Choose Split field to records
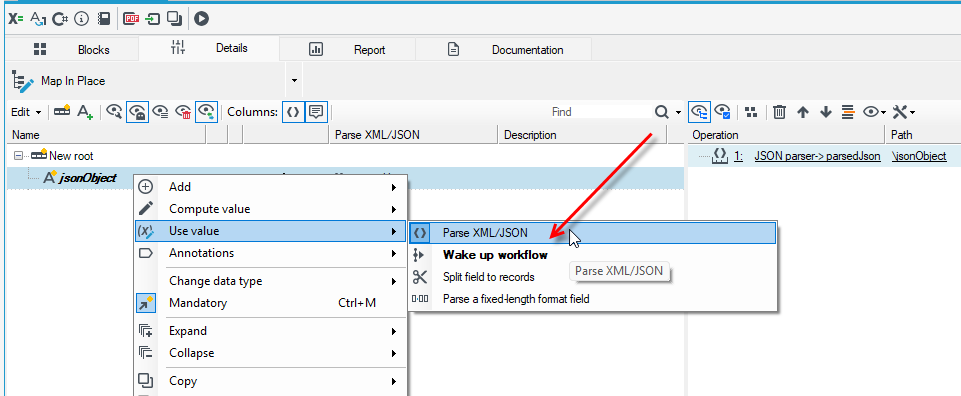961x396 pixels. (x=592, y=277)
